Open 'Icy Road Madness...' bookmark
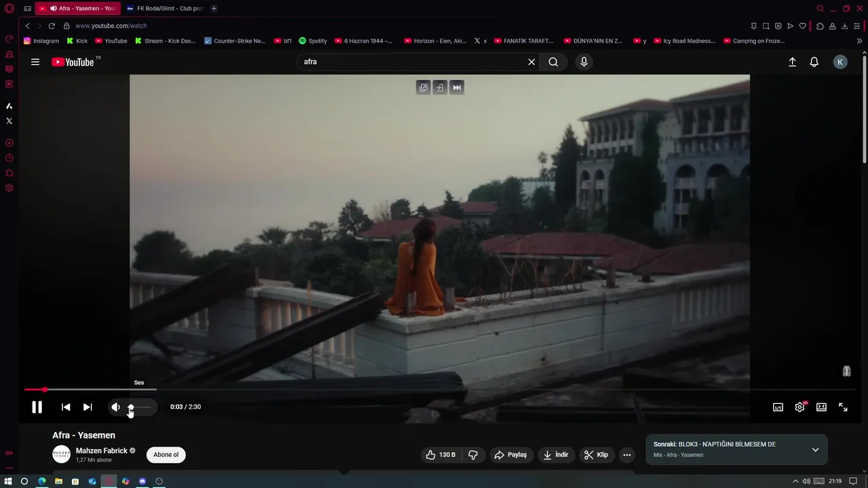Image resolution: width=868 pixels, height=488 pixels. 684,41
